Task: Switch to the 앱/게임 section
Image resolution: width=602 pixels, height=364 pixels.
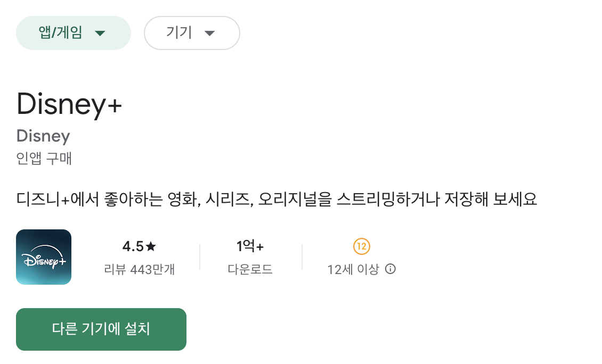Action: click(x=73, y=32)
